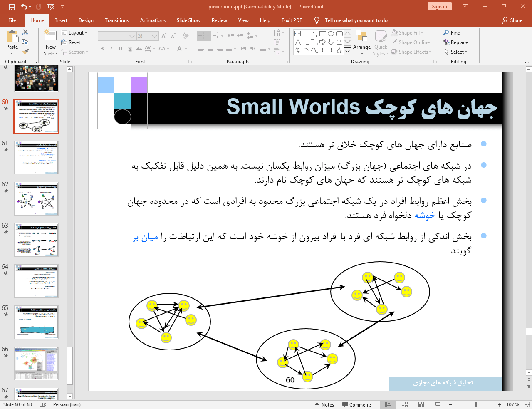Toggle Align Left paragraph
532x409 pixels.
point(201,49)
